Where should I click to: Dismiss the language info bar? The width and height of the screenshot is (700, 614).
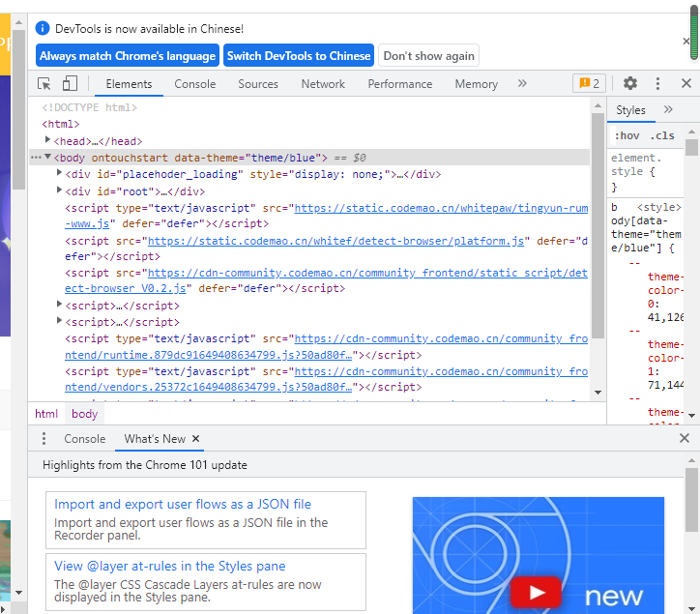(x=686, y=42)
